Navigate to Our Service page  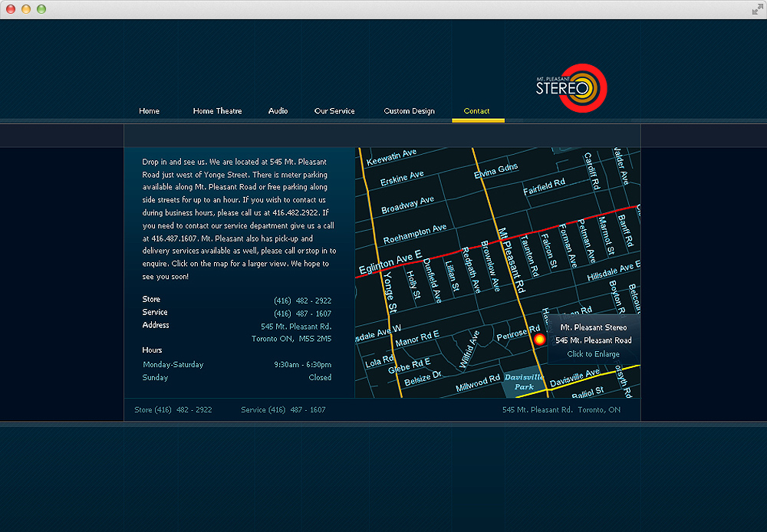pos(334,111)
